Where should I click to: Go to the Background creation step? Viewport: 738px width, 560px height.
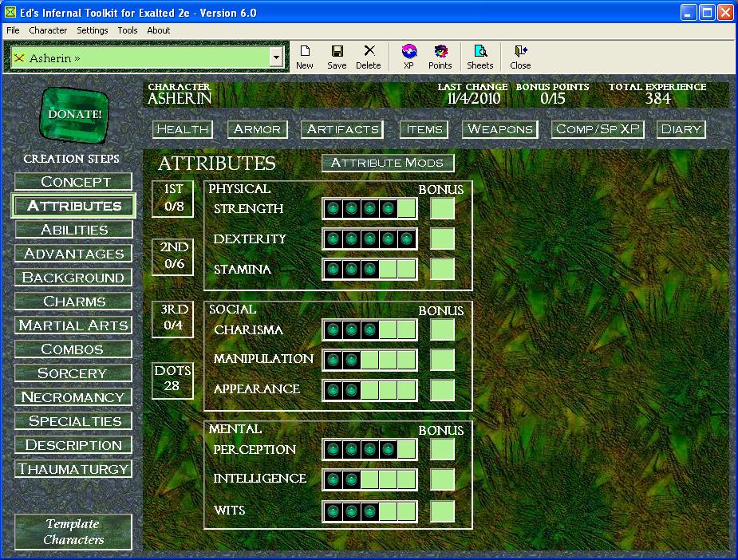pos(73,278)
